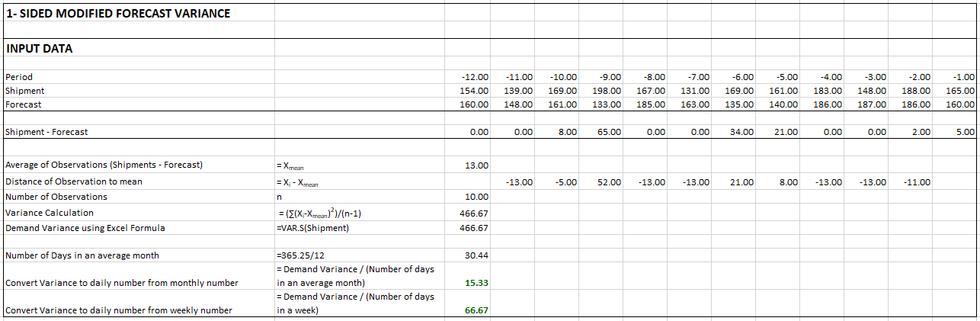
Task: Select the '= Xi - Xmean' formula cell
Action: 359,181
